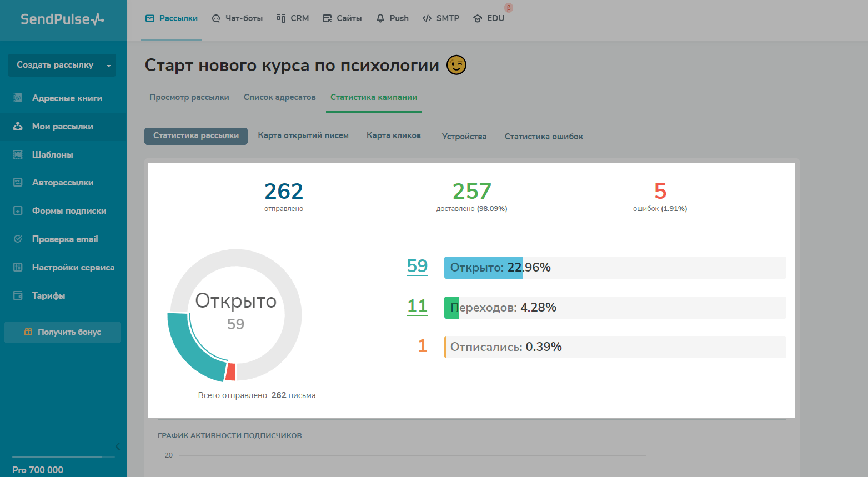This screenshot has width=868, height=477.
Task: Open the Карта кликов tab
Action: (x=393, y=136)
